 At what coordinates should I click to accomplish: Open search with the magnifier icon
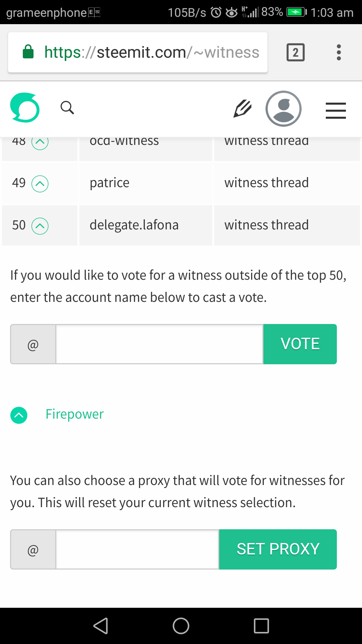[x=67, y=108]
